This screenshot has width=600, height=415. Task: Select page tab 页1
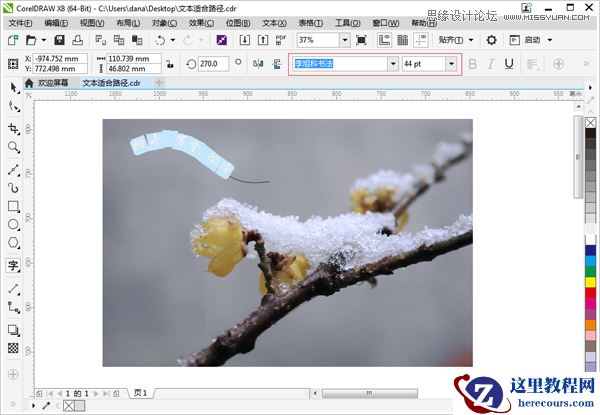coord(140,393)
